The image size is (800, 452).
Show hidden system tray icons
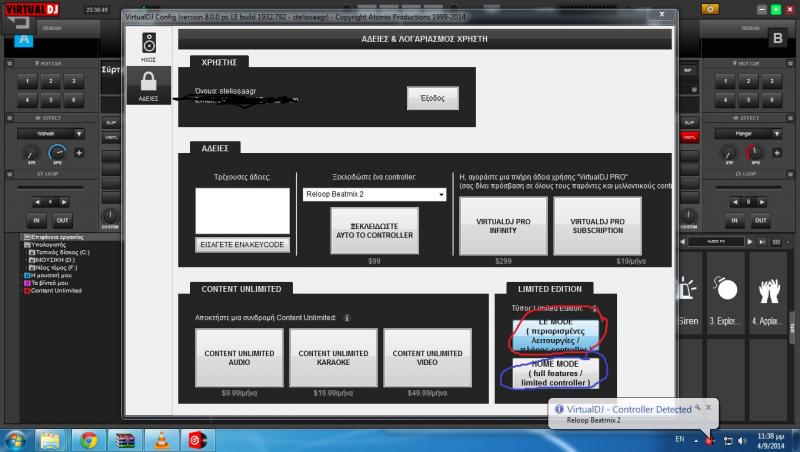click(696, 441)
